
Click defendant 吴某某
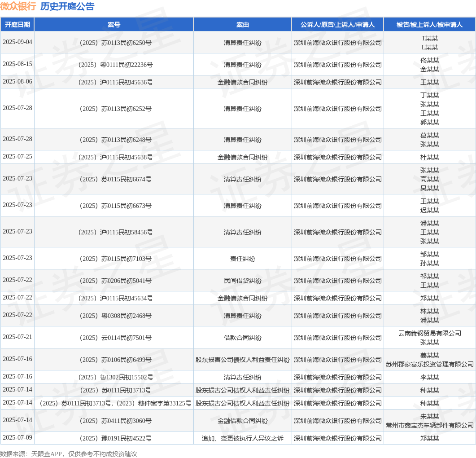pos(429,188)
